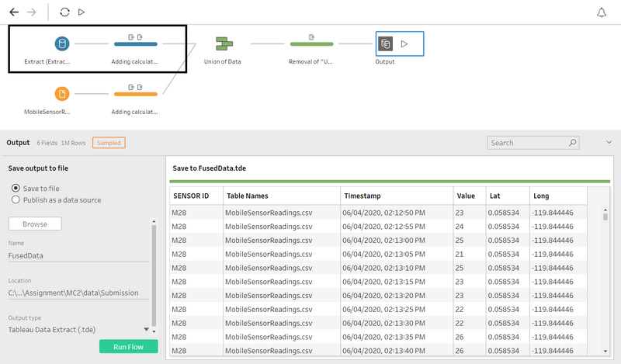621x364 pixels.
Task: Select the Save to file radio button
Action: click(x=16, y=188)
